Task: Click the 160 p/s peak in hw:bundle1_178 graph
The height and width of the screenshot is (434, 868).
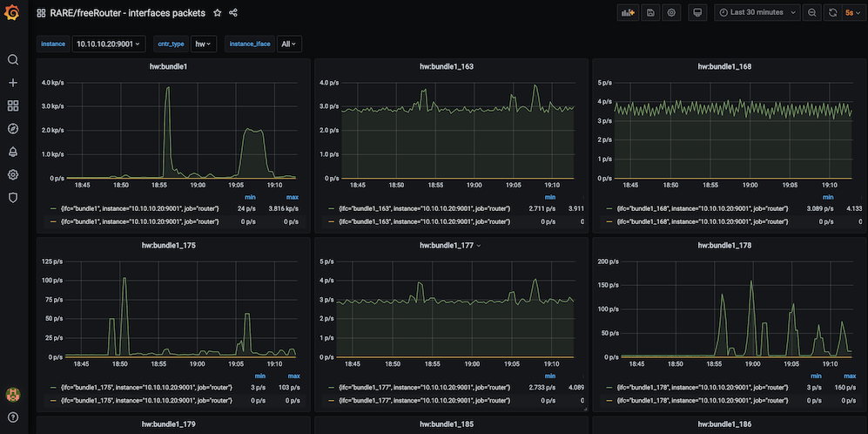Action: (751, 282)
